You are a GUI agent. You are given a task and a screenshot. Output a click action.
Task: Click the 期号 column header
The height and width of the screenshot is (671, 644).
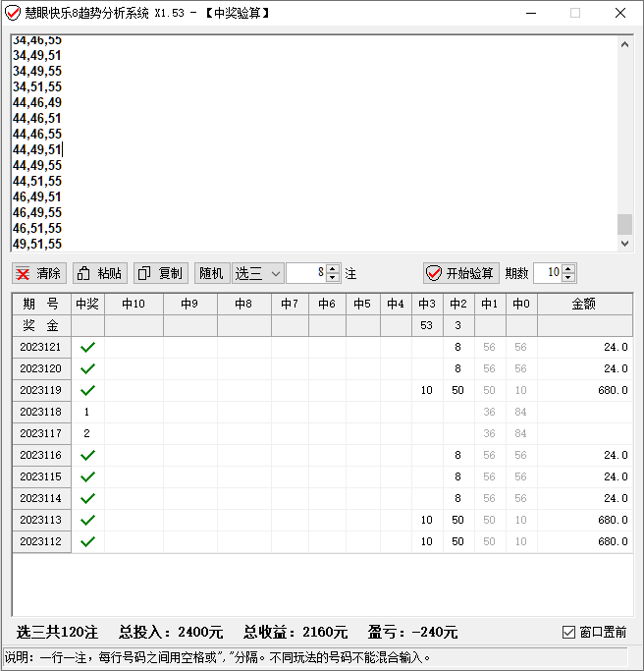click(41, 305)
